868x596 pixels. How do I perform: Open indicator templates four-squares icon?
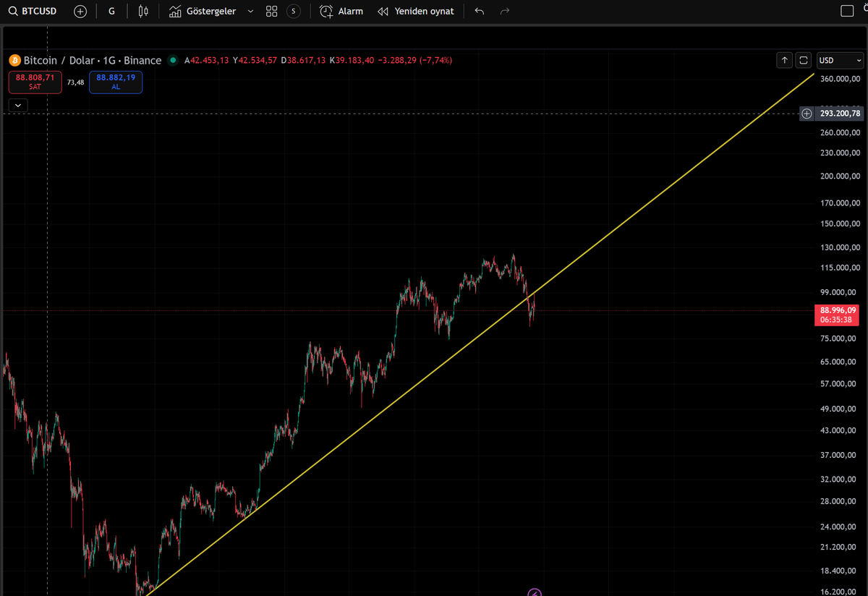coord(271,12)
